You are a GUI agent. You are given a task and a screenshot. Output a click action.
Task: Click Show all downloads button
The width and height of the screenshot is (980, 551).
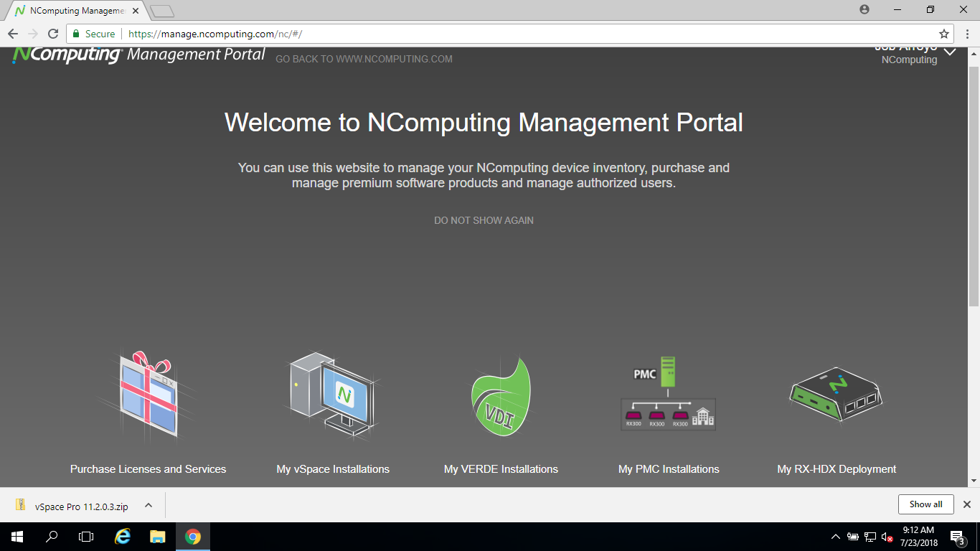click(x=925, y=504)
